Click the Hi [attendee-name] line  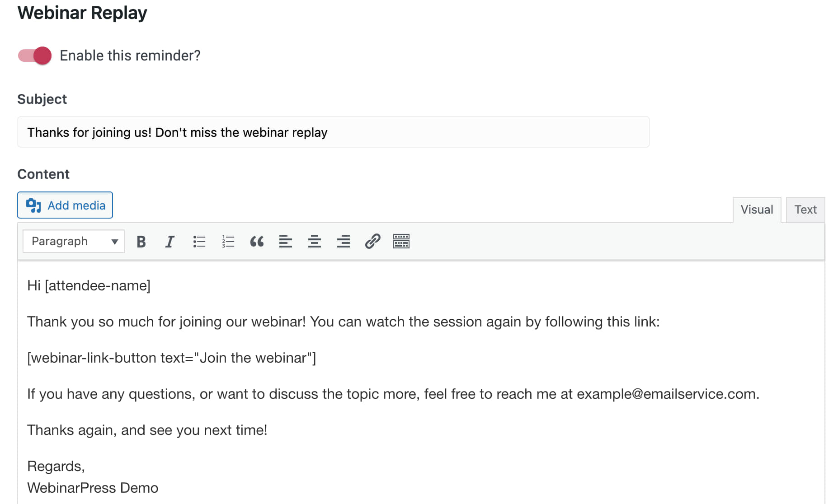coord(89,285)
